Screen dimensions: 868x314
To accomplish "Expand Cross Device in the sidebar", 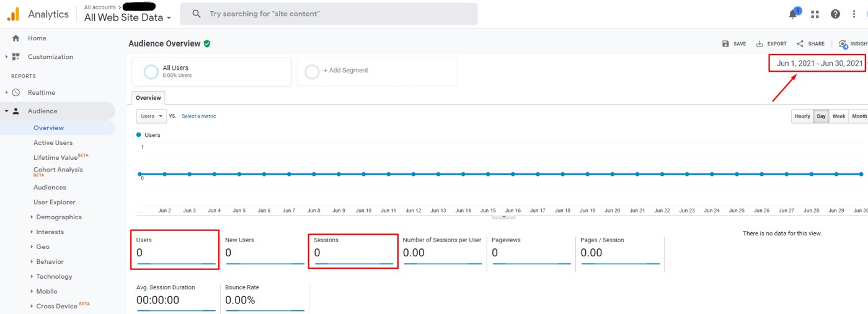I will 32,307.
